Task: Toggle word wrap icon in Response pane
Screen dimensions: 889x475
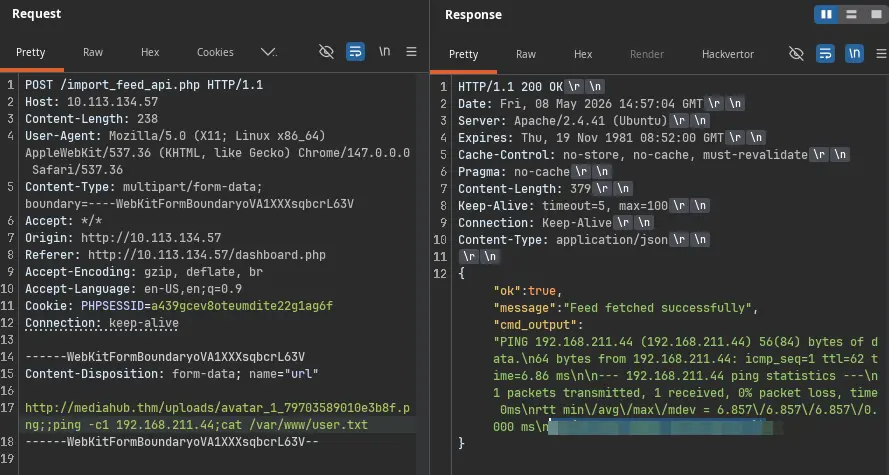Action: [x=825, y=54]
